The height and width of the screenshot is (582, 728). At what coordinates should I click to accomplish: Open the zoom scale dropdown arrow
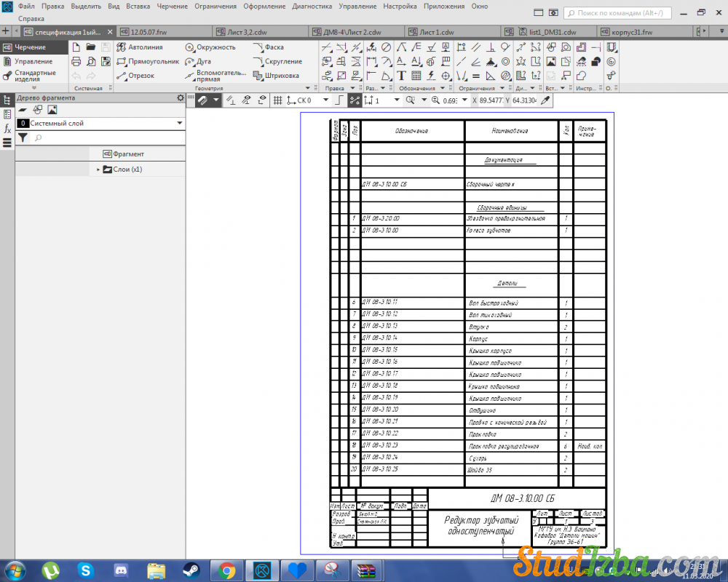[464, 100]
